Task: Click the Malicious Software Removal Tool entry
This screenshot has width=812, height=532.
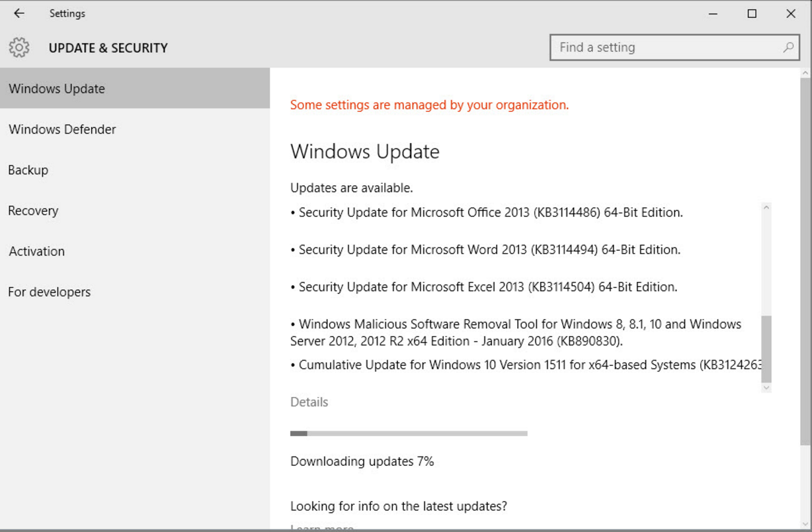Action: (x=516, y=333)
